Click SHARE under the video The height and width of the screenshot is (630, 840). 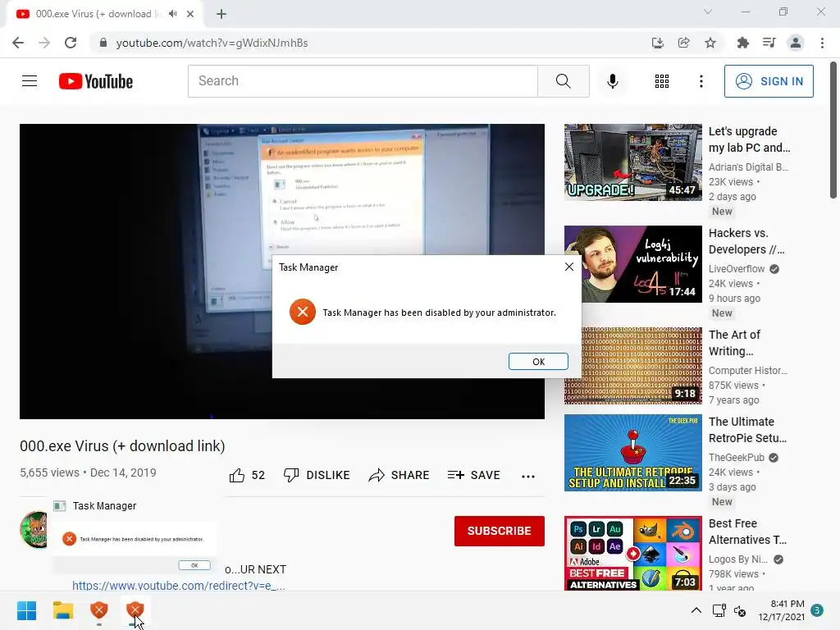(399, 475)
